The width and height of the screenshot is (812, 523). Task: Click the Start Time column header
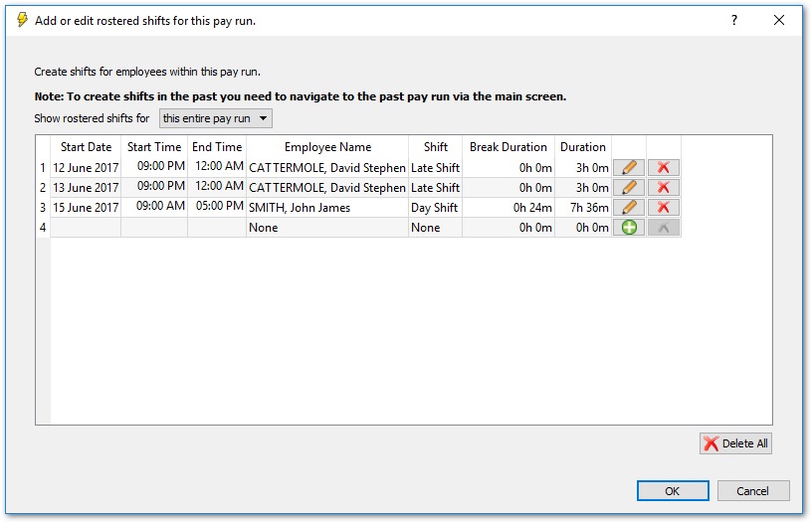point(154,147)
